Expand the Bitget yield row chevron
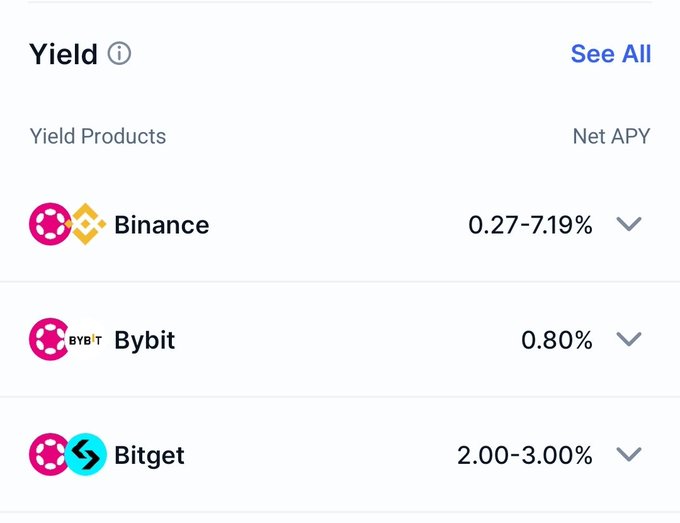Viewport: 680px width, 523px height. click(628, 455)
